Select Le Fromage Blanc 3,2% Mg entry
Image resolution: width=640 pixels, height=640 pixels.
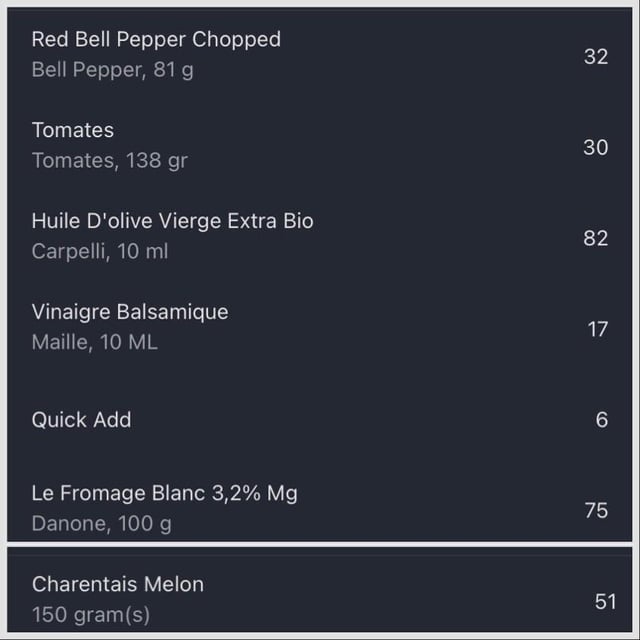[x=320, y=506]
